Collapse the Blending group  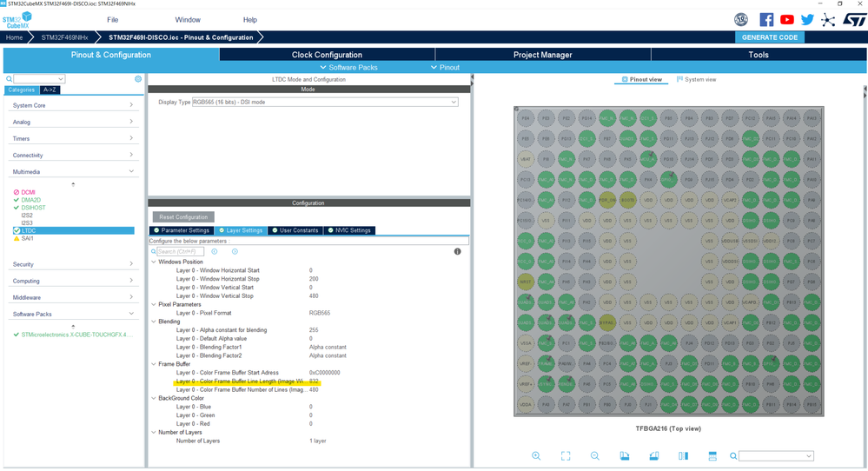click(154, 322)
